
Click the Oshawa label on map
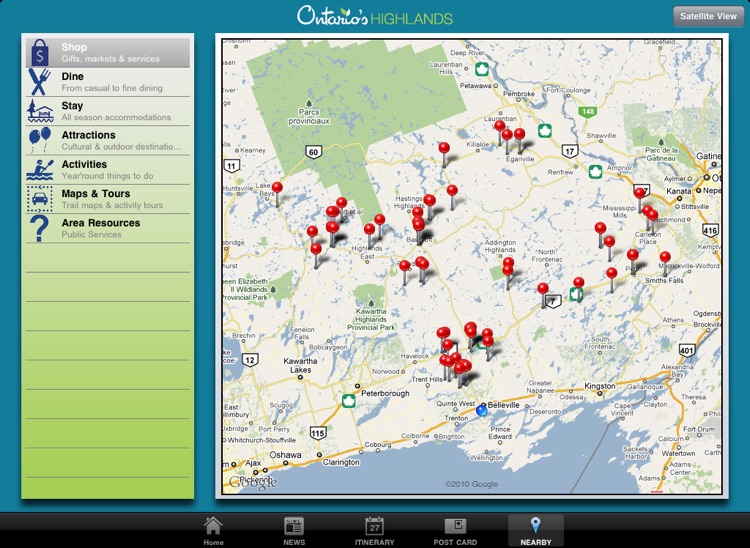(285, 455)
